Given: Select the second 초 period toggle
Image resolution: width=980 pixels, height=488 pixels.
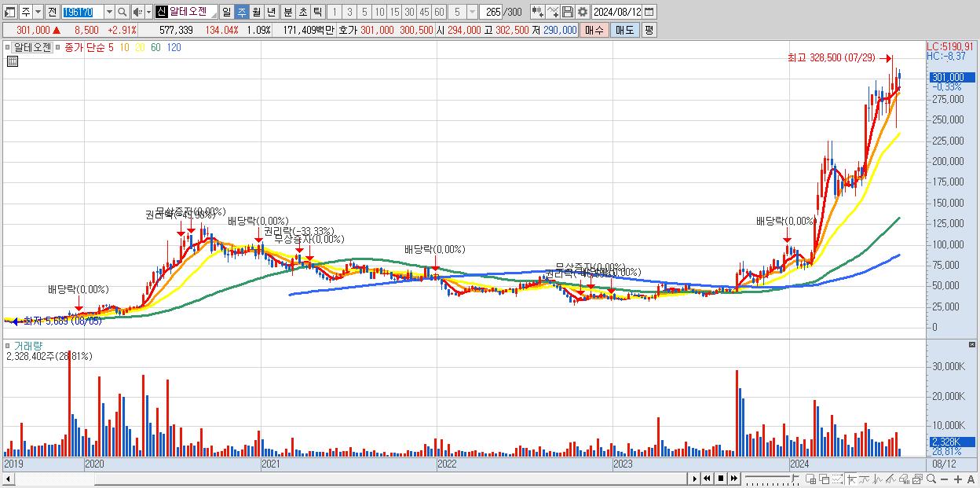Looking at the screenshot, I should pyautogui.click(x=302, y=12).
